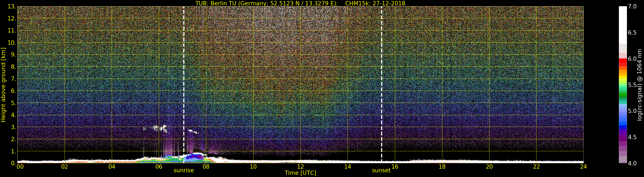The height and width of the screenshot is (177, 644).
Task: Click colorbar tick label '5.0'
Action: coord(632,111)
